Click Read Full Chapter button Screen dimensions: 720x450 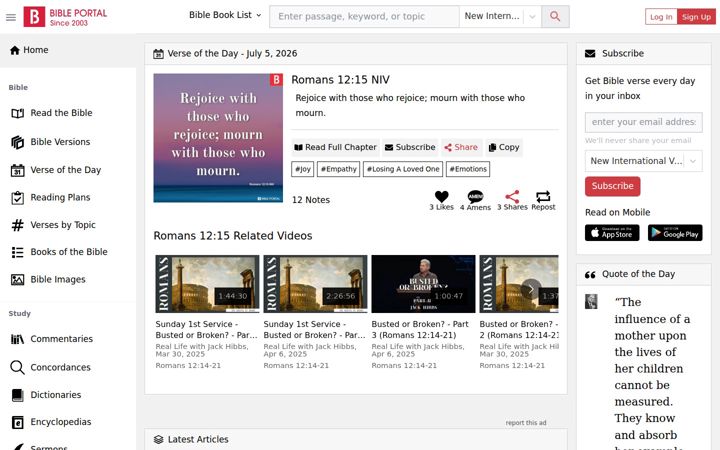pos(336,147)
